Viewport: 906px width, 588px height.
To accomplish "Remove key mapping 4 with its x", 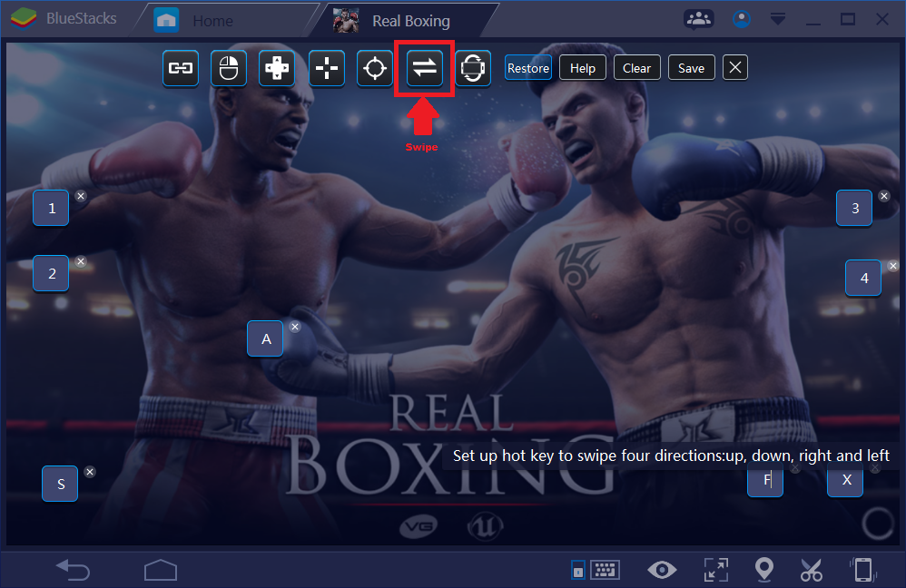I will [x=893, y=266].
